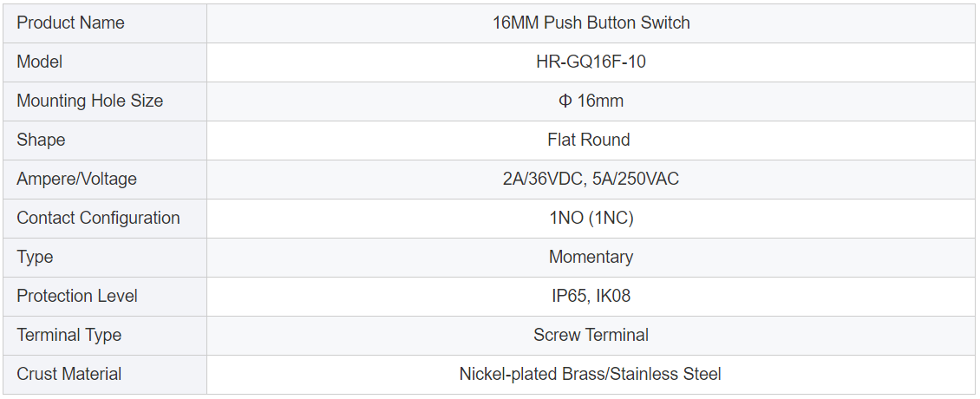Click the Product Name label cell
Viewport: 980px width, 399px height.
pos(70,23)
